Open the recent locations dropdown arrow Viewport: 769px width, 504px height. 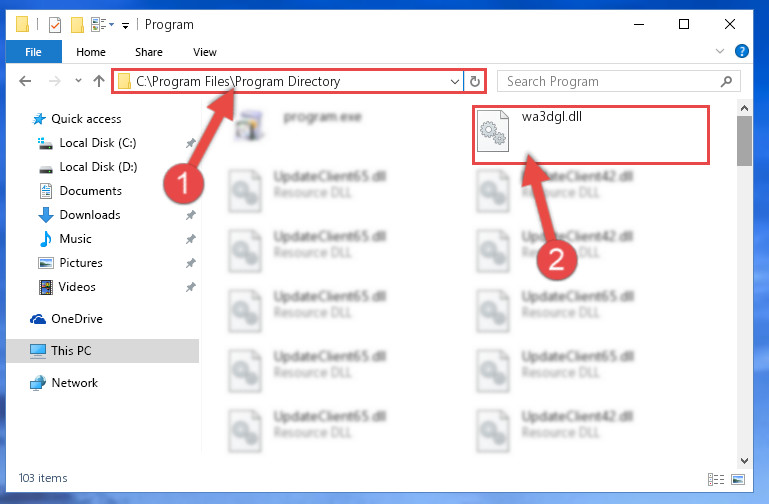click(78, 80)
